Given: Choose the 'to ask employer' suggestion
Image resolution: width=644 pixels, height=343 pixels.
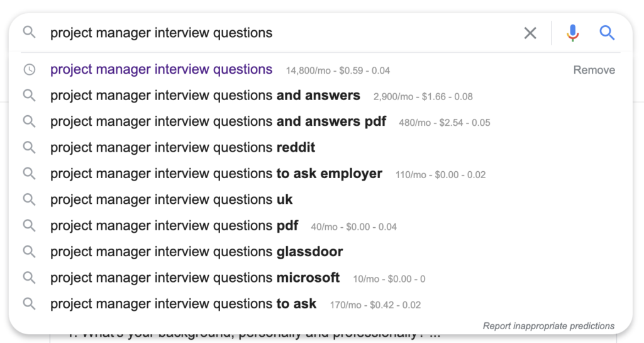Looking at the screenshot, I should [216, 173].
